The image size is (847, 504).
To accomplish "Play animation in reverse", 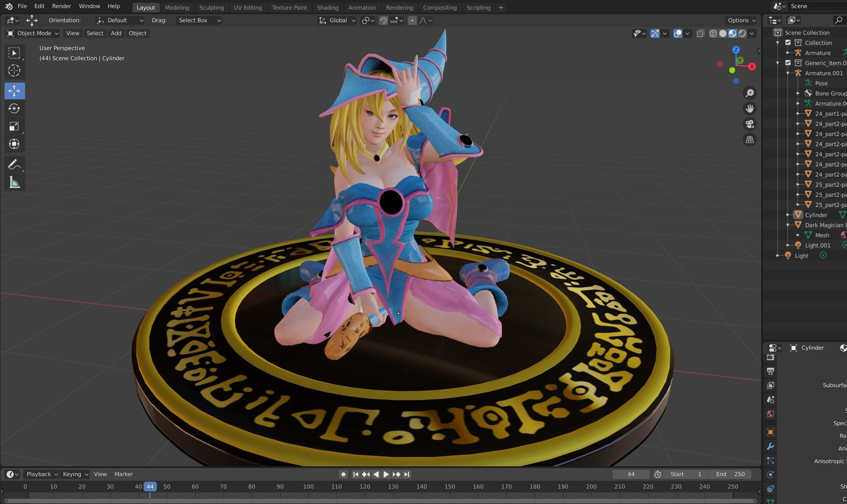I will [376, 474].
